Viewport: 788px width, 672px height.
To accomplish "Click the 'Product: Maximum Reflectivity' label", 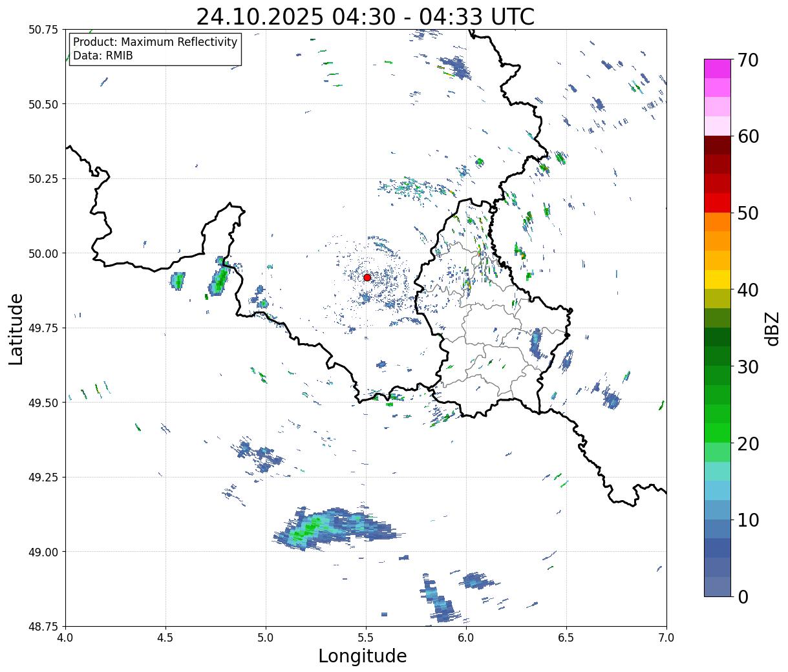I will pyautogui.click(x=155, y=42).
